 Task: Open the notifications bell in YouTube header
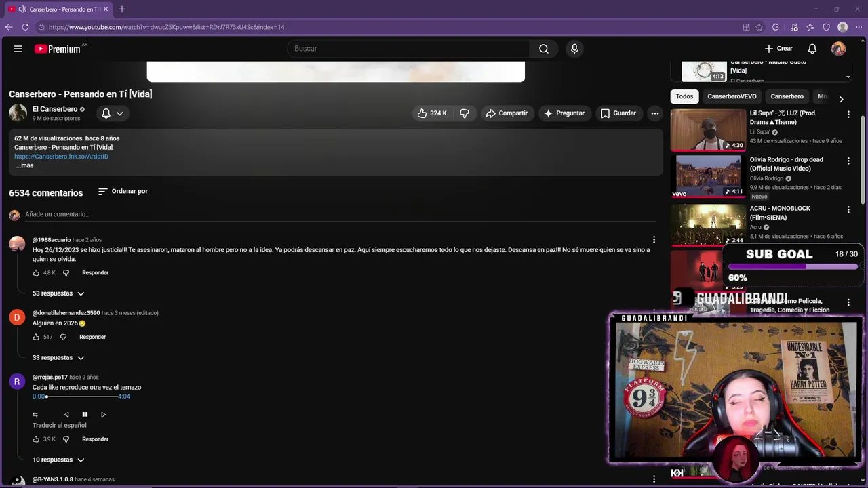pos(812,49)
